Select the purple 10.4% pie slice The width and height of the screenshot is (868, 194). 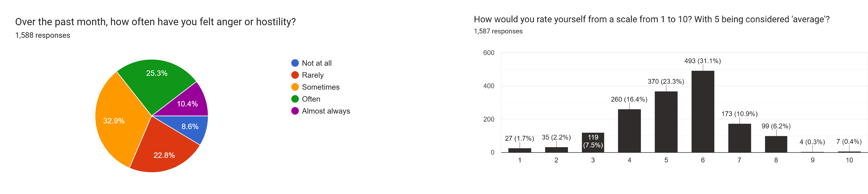click(187, 103)
